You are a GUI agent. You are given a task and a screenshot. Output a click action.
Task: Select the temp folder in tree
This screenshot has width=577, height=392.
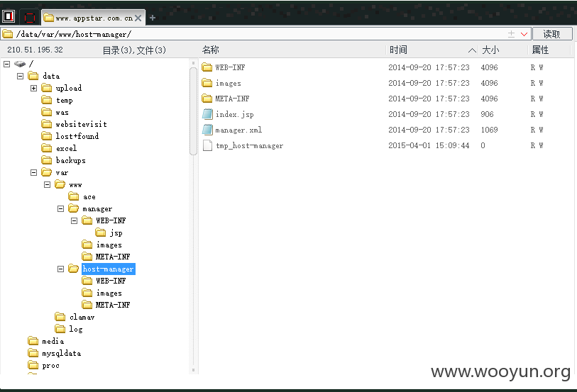[64, 100]
